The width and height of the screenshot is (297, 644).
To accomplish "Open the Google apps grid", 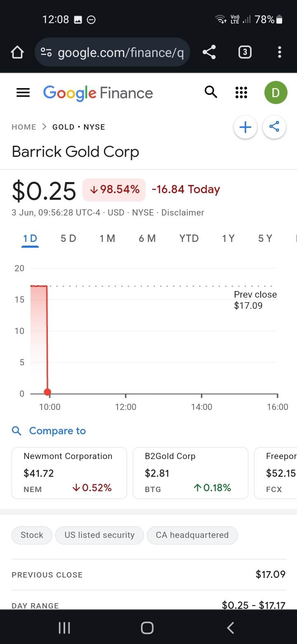I will click(x=241, y=92).
